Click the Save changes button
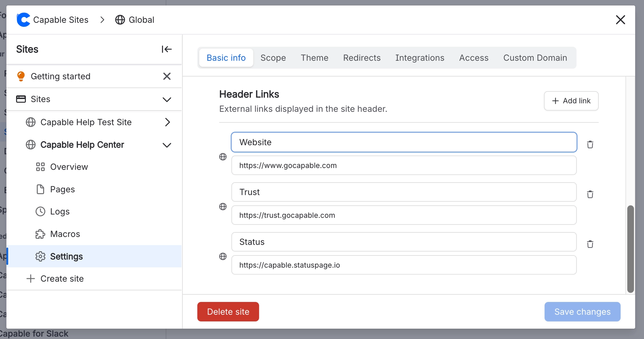Screen dimensions: 644x339 (x=582, y=312)
